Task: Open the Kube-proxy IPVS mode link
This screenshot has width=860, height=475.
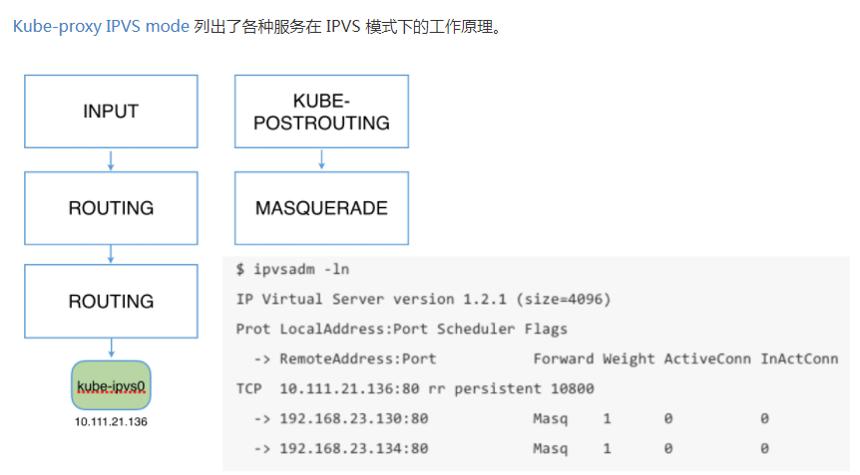Action: pos(101,26)
